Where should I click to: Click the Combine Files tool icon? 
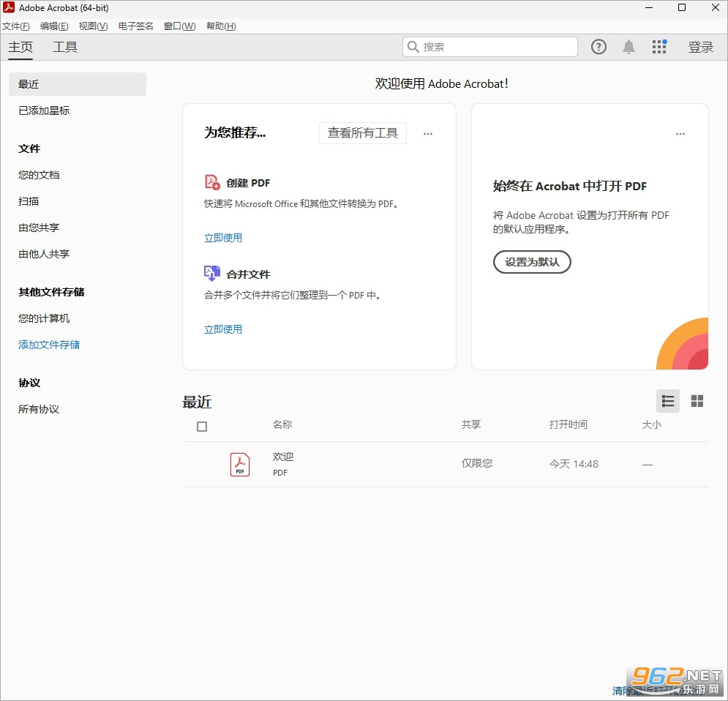click(212, 274)
